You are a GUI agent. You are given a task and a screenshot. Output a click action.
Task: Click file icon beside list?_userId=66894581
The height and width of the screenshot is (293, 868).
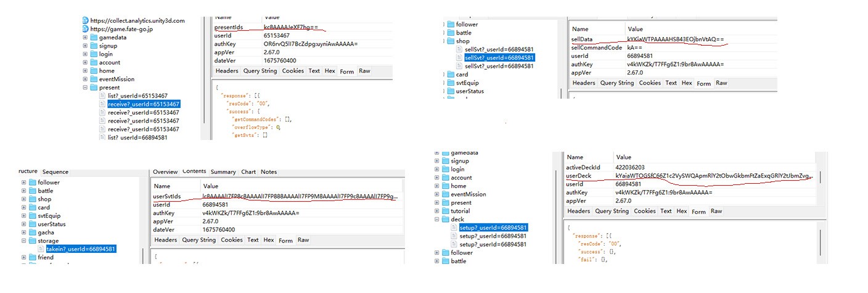pos(103,138)
